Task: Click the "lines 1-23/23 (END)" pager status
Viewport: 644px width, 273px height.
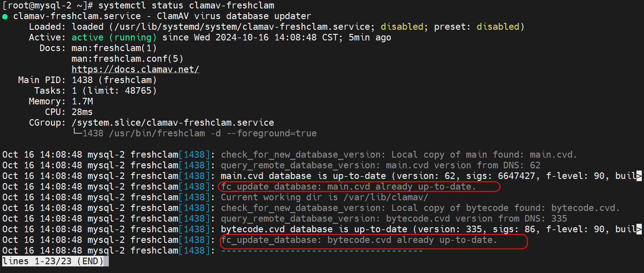Action: (x=53, y=261)
